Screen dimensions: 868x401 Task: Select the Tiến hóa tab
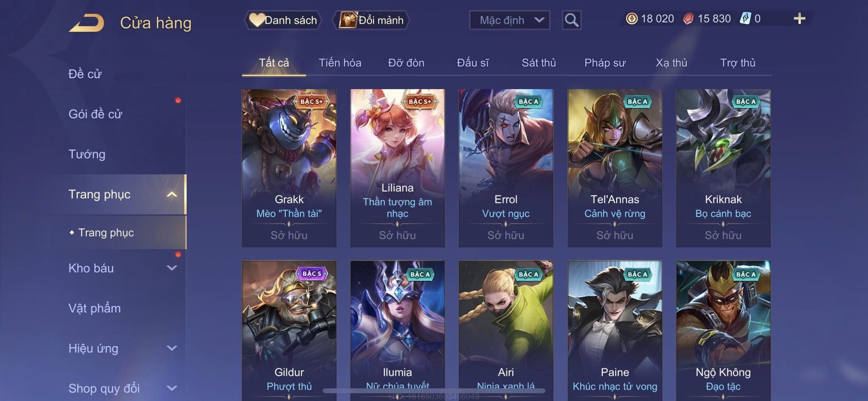coord(340,63)
